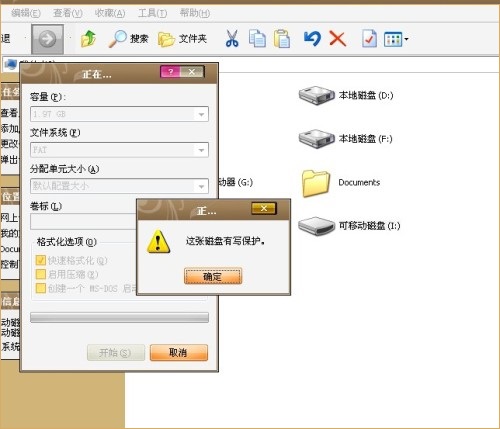Open the Edit (编辑) menu
The image size is (500, 429).
(x=26, y=13)
